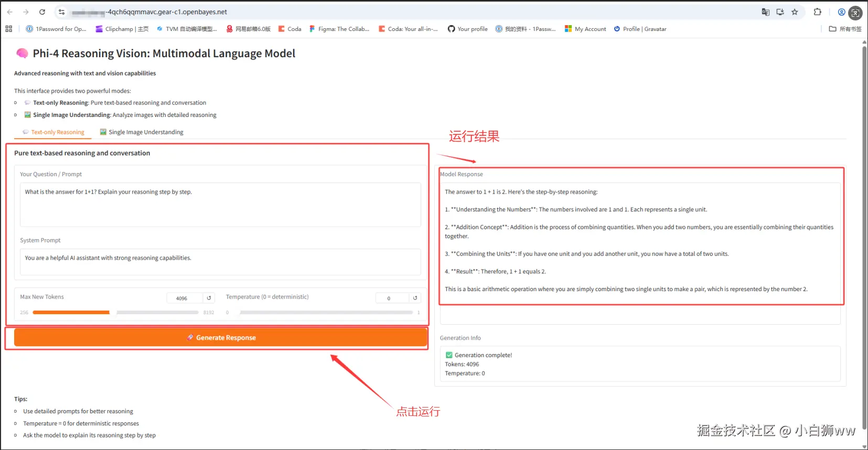This screenshot has width=868, height=450.
Task: Bookmark this page with star icon
Action: coord(795,12)
